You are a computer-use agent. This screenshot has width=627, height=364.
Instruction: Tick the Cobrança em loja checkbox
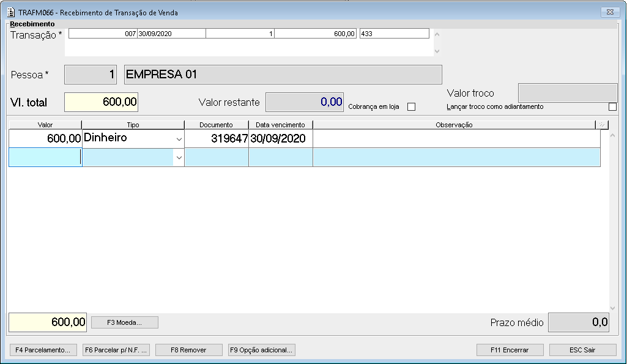point(411,107)
